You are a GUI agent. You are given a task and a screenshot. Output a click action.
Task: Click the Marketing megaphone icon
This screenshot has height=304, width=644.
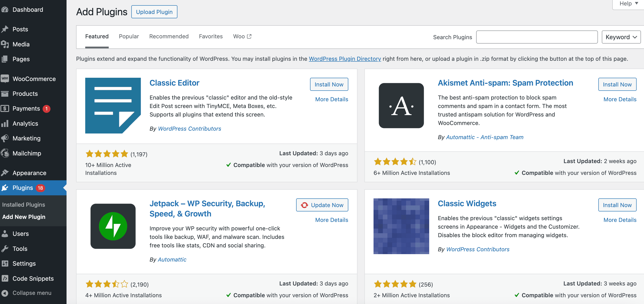point(5,138)
